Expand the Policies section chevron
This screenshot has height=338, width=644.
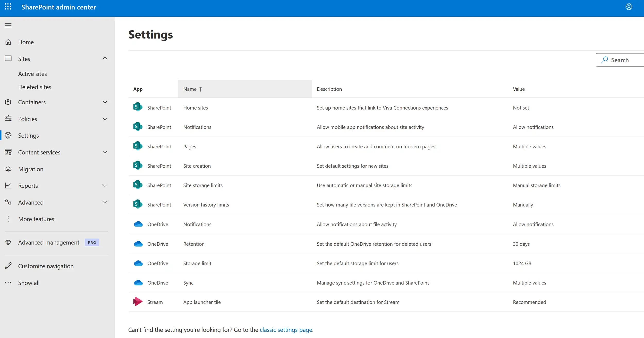click(105, 119)
